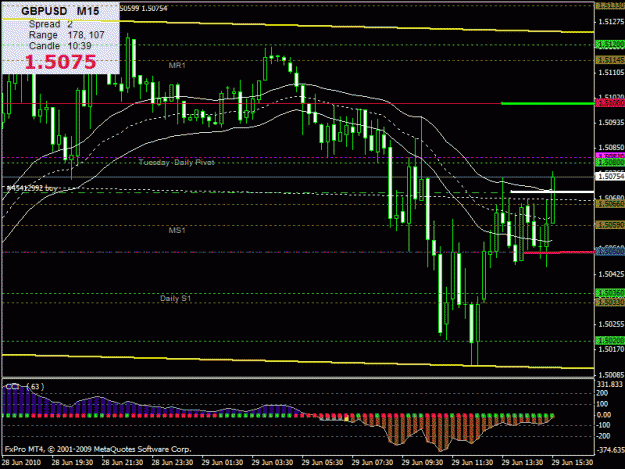Click the 29 Jun 05:30 time axis label

click(x=322, y=463)
